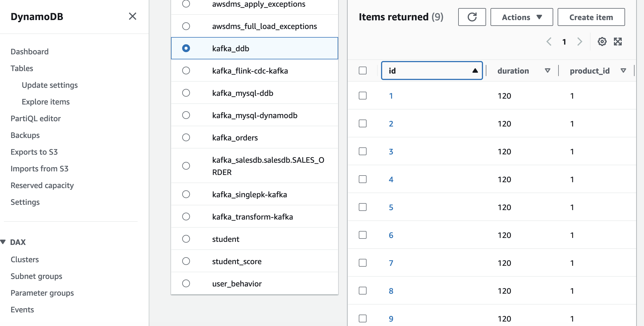Select the student table radio

tap(186, 239)
